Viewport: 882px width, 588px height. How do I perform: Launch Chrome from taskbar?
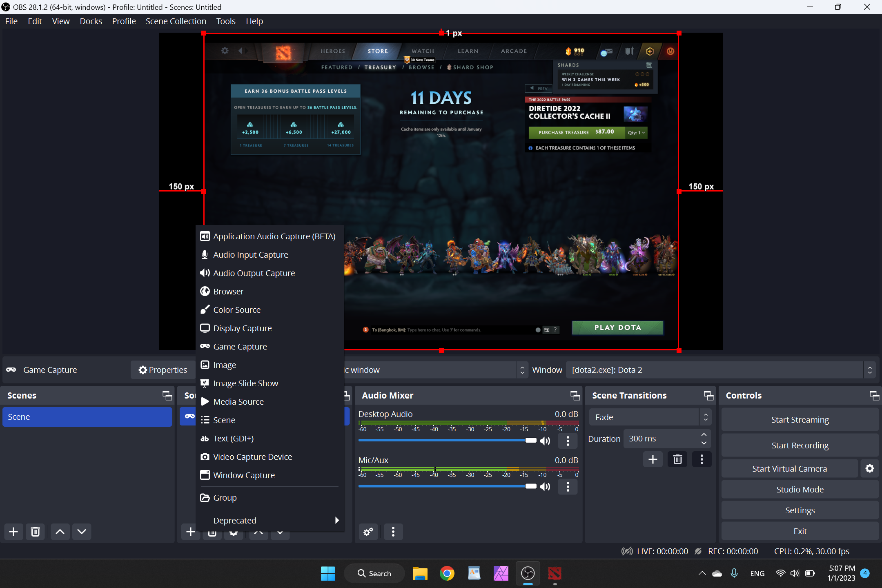coord(447,573)
